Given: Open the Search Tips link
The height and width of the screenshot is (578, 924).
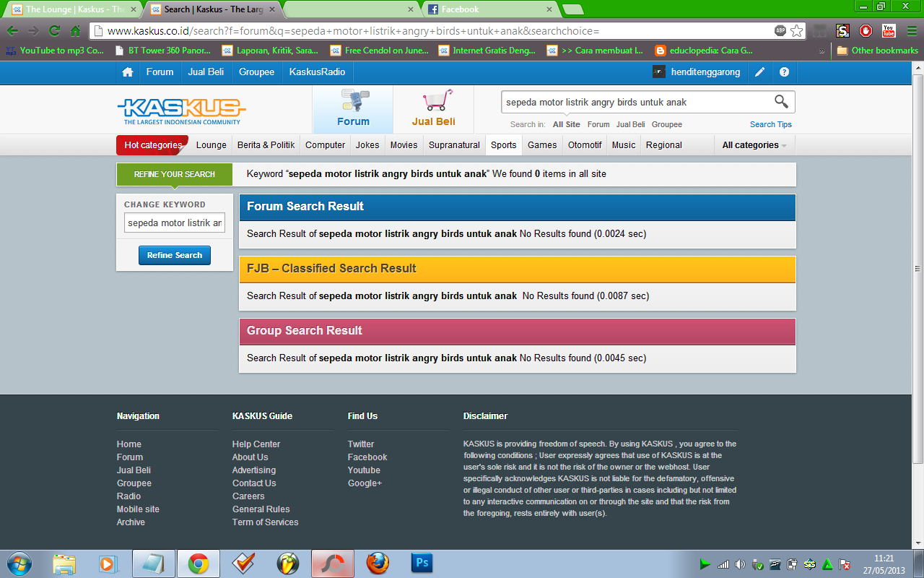Looking at the screenshot, I should [x=771, y=124].
